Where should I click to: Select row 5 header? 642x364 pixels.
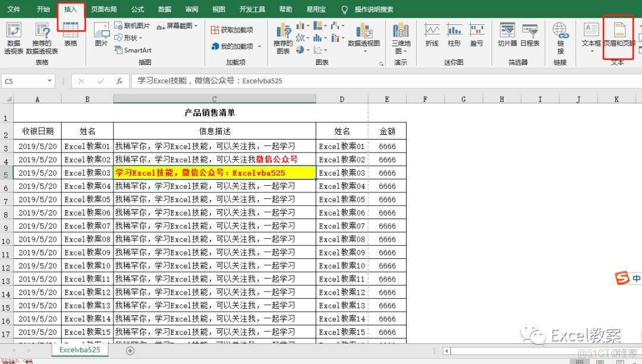[6, 173]
